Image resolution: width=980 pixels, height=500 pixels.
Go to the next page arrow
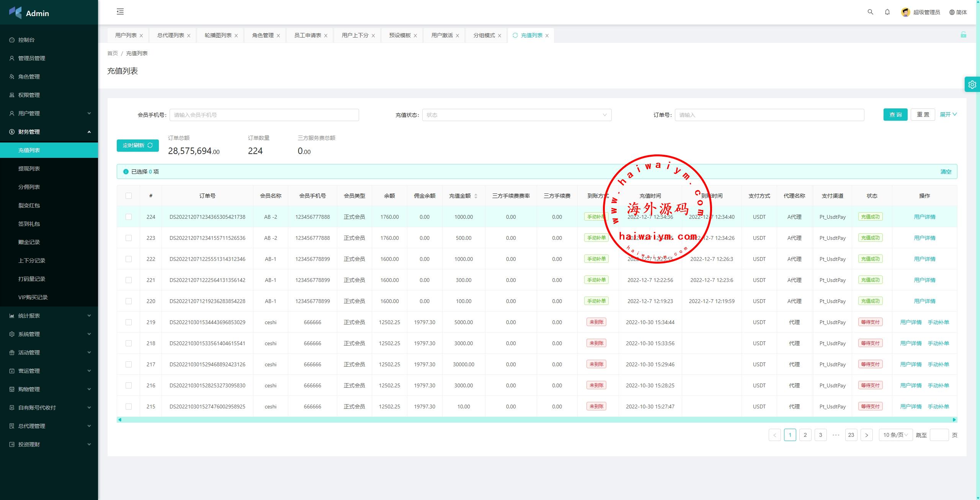pyautogui.click(x=866, y=435)
